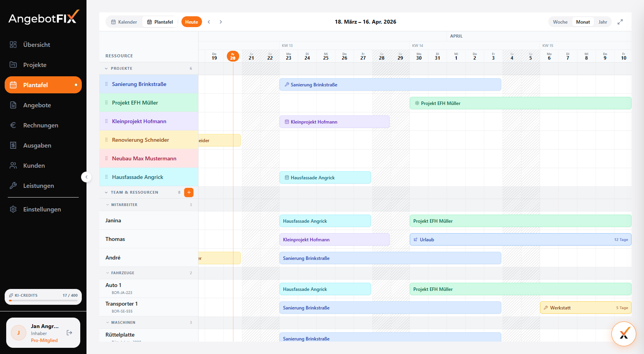644x354 pixels.
Task: Collapse the Mitarbeiter group
Action: coord(108,205)
